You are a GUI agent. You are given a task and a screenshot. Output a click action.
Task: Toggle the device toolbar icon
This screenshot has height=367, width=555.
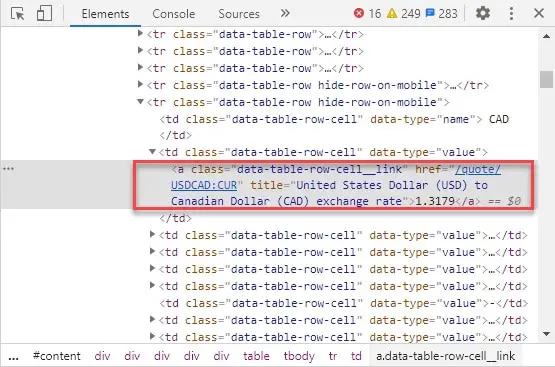(44, 13)
